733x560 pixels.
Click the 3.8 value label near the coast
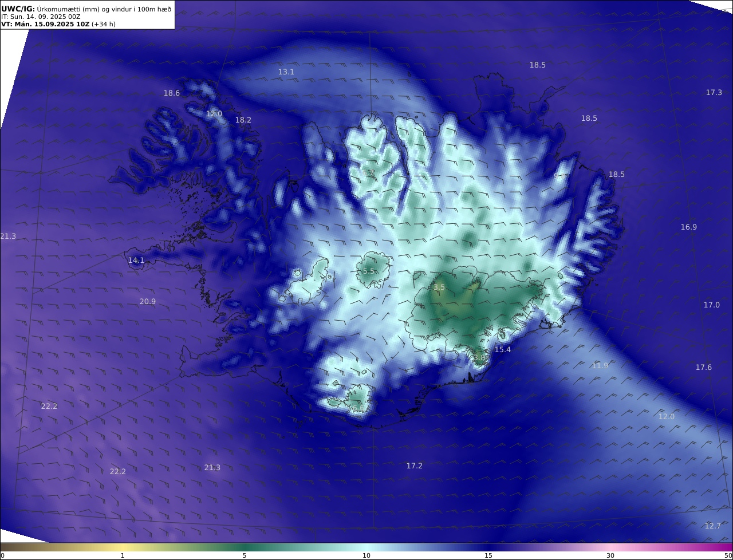click(x=479, y=357)
